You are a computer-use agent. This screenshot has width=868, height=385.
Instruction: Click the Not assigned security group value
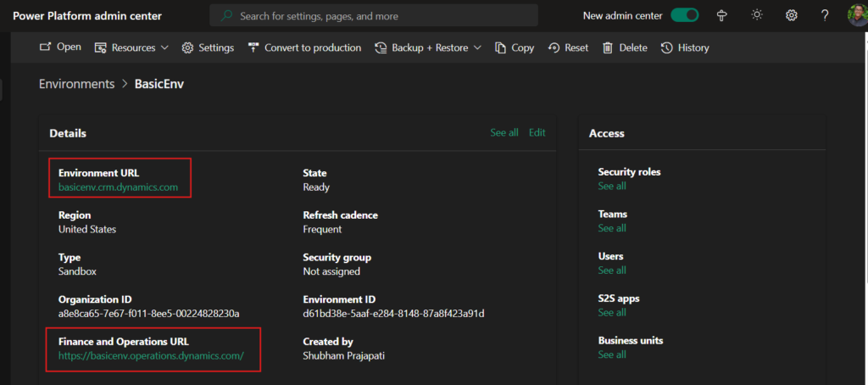tap(331, 271)
